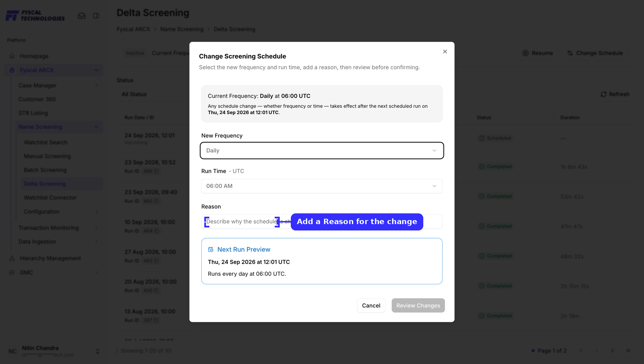The image size is (644, 364).
Task: Open the New Frequency dropdown showing Daily
Action: 322,151
